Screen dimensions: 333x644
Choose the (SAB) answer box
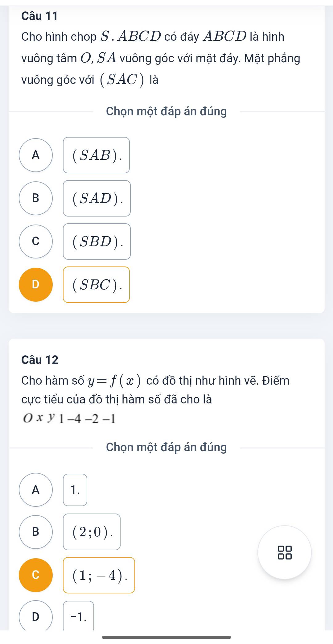point(97,155)
